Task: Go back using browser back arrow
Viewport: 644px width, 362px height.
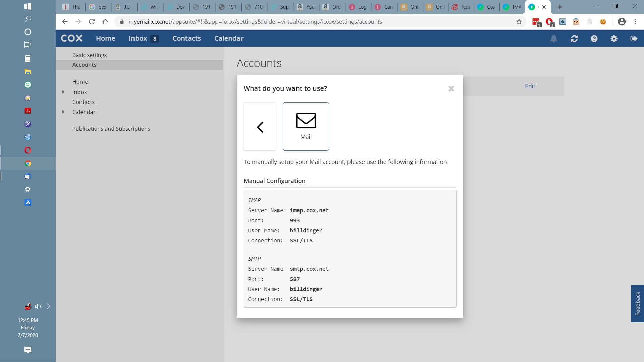Action: pos(65,22)
